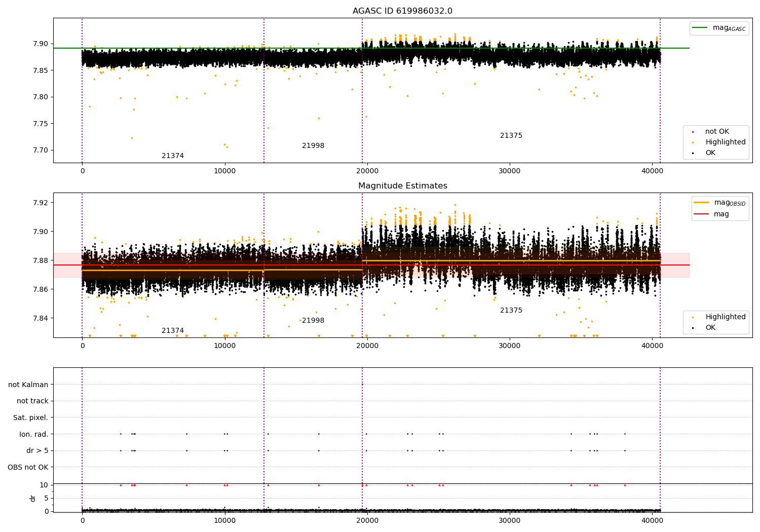Click the black 'OK' legend marker in top plot
The width and height of the screenshot is (760, 532).
tap(693, 153)
